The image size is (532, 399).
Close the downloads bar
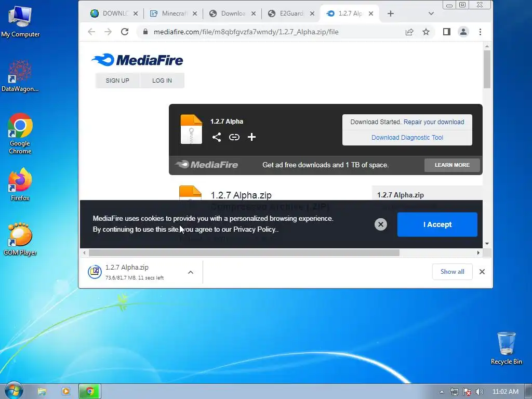482,272
